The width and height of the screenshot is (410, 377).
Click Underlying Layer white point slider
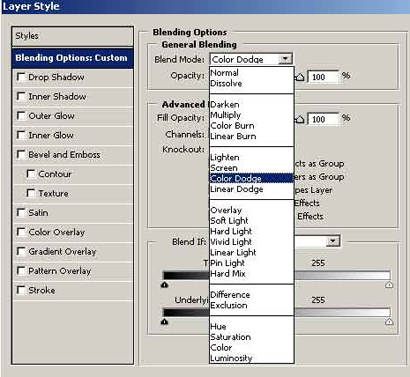coord(389,322)
